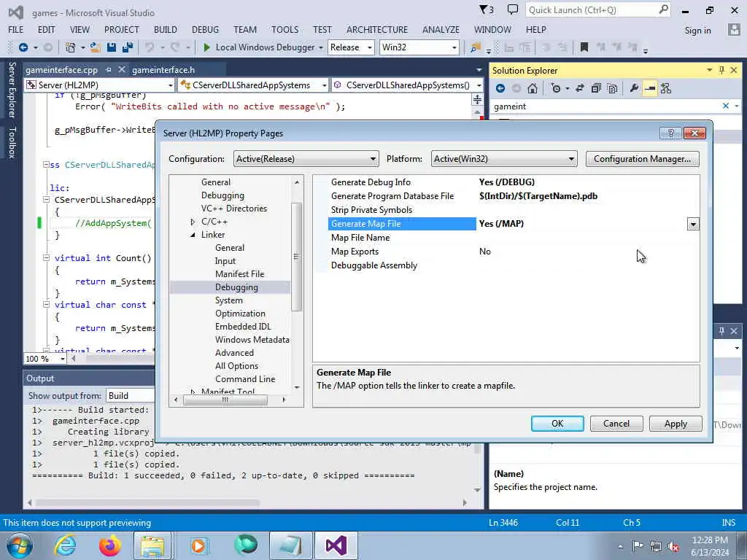Select Linker Command Line in the tree
The width and height of the screenshot is (747, 560).
click(245, 379)
